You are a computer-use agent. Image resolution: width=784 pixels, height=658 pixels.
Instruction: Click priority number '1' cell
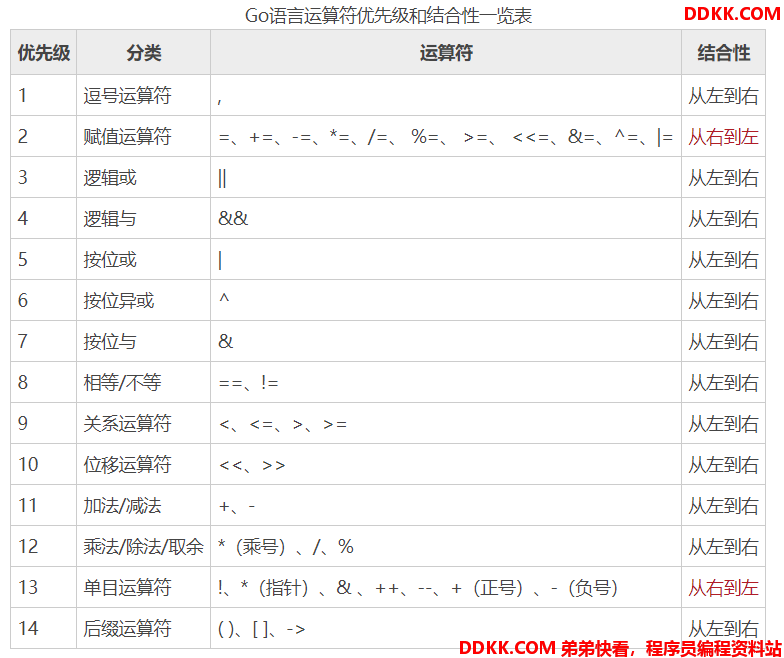point(44,96)
